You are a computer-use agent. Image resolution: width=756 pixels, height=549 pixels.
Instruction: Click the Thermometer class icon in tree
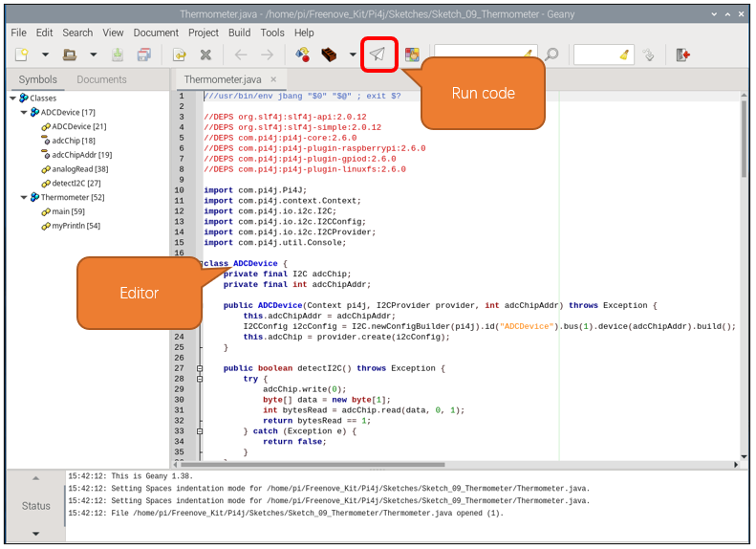(x=34, y=197)
